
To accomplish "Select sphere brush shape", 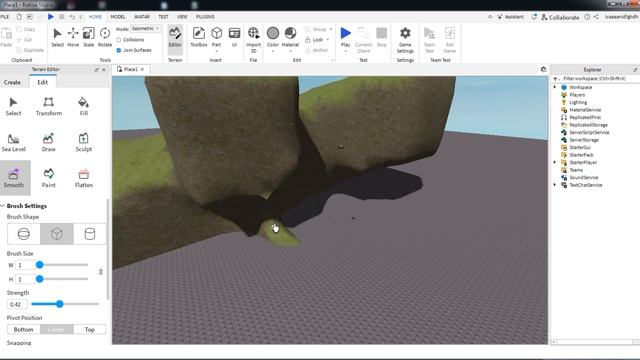I will [24, 234].
